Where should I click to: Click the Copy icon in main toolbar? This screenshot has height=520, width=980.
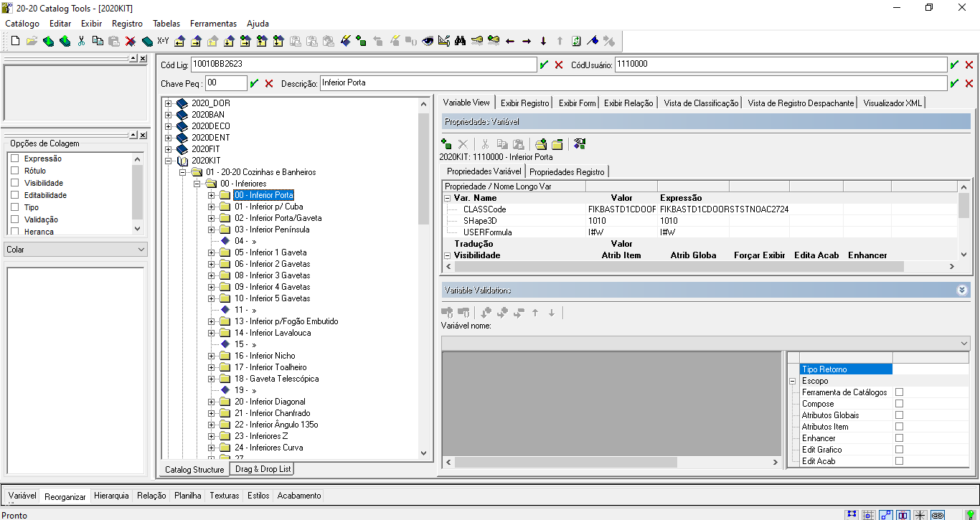coord(98,41)
